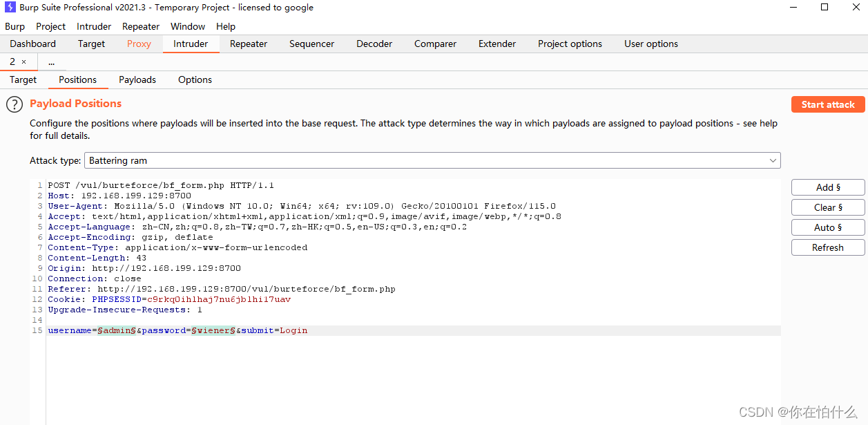868x425 pixels.
Task: Click the empty area of request editor
Action: (x=413, y=380)
